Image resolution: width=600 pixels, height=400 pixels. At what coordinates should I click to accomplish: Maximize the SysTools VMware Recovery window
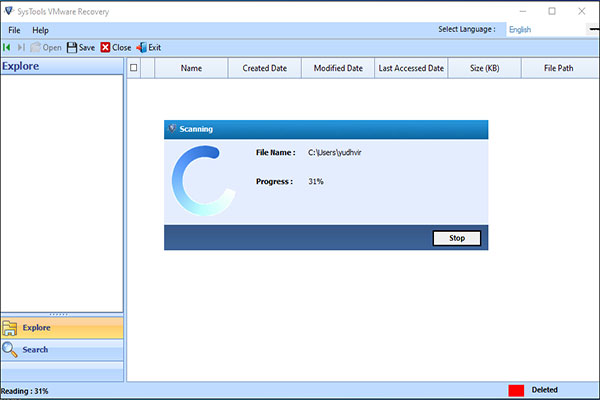pyautogui.click(x=552, y=10)
